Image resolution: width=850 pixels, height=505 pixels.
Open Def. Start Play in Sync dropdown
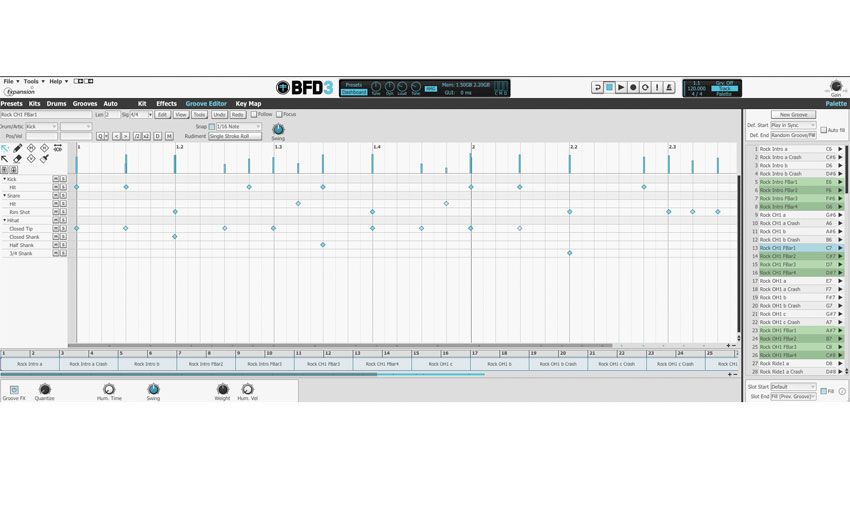pos(793,125)
